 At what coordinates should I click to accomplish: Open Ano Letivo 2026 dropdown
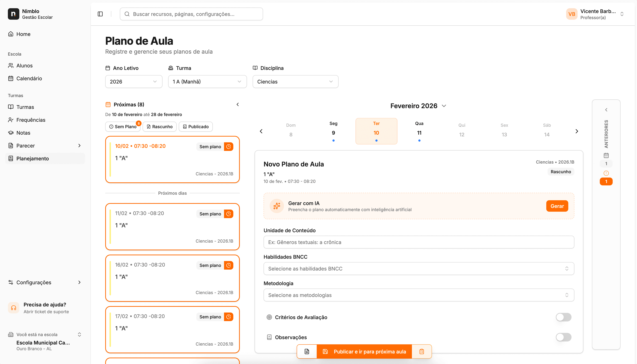(x=134, y=82)
